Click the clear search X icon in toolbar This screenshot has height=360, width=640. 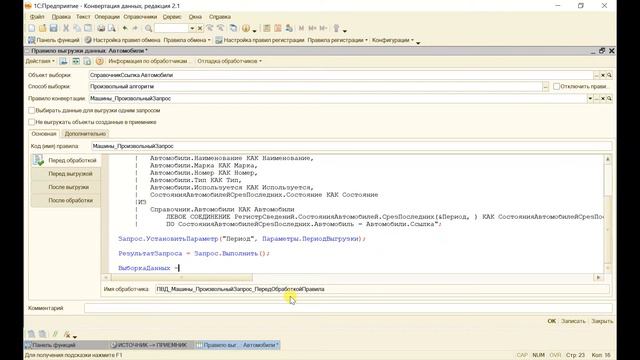pos(200,28)
